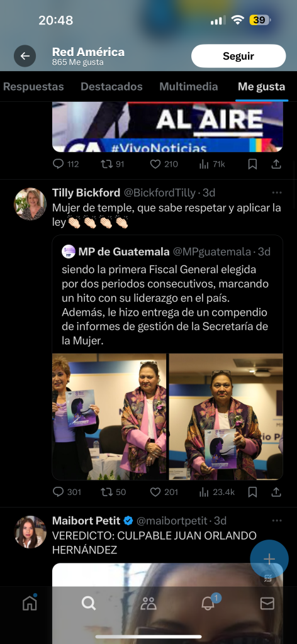Viewport: 297px width, 644px height.
Task: Select the Multimedia tab
Action: tap(189, 87)
